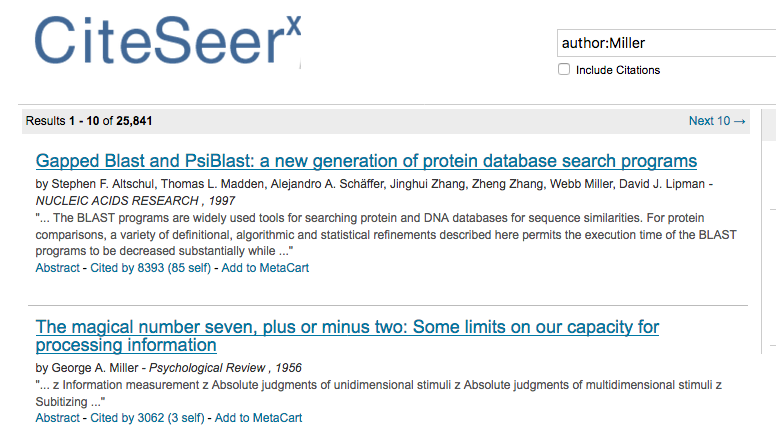View Abstract of Gapped Blast paper
Viewport: 776px width, 432px height.
point(57,268)
